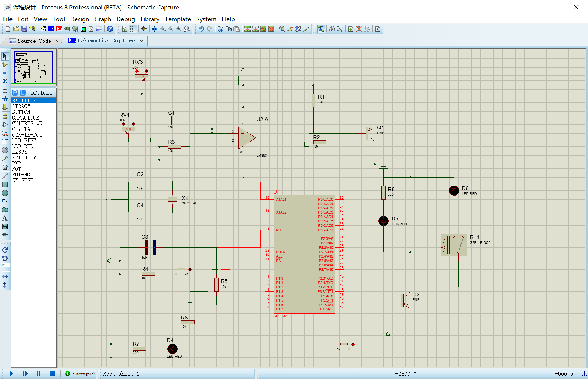The height and width of the screenshot is (379, 588).
Task: Open the 3D Visualizer icon
Action: (67, 29)
